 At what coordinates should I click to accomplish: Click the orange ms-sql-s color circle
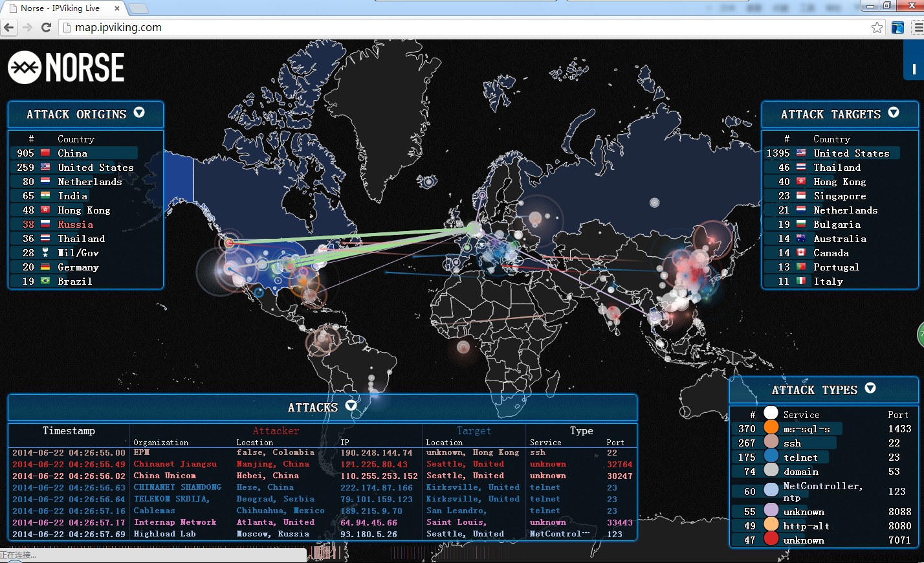tap(771, 428)
